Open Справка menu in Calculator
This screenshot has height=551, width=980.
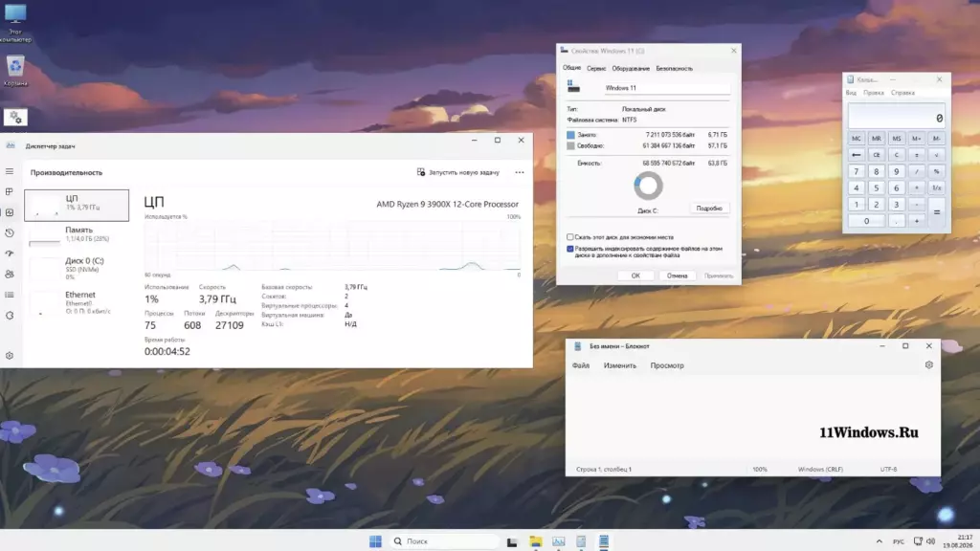point(902,93)
